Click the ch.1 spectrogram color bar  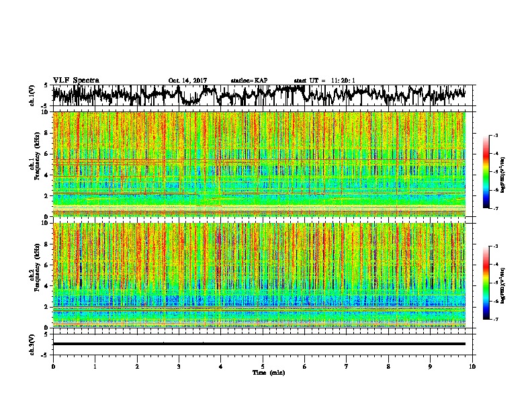(x=486, y=172)
